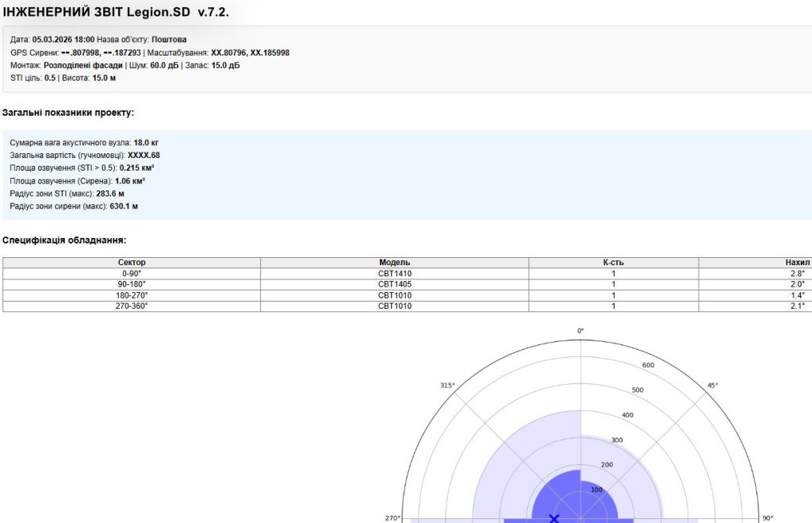This screenshot has height=523, width=812.
Task: Click the Специфікація обладнання heading
Action: pos(64,240)
